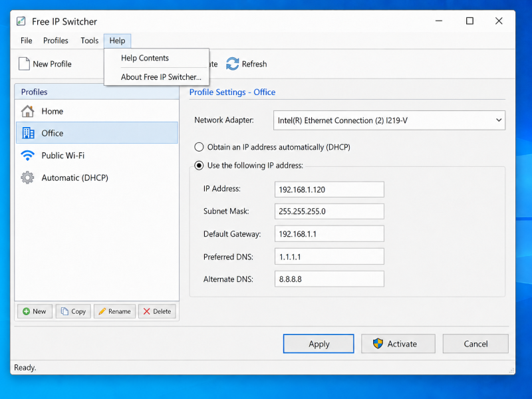This screenshot has height=399, width=532.
Task: Click the 'Ready.' status bar text
Action: tap(25, 368)
